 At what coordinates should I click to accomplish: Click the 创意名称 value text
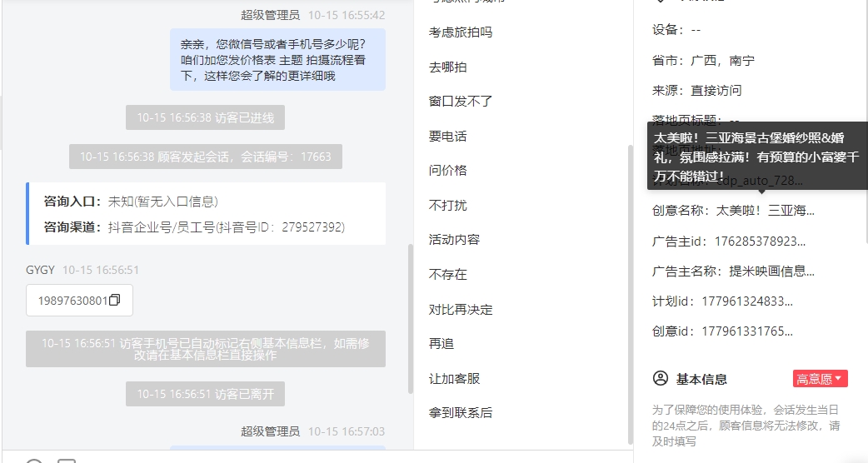click(x=765, y=210)
